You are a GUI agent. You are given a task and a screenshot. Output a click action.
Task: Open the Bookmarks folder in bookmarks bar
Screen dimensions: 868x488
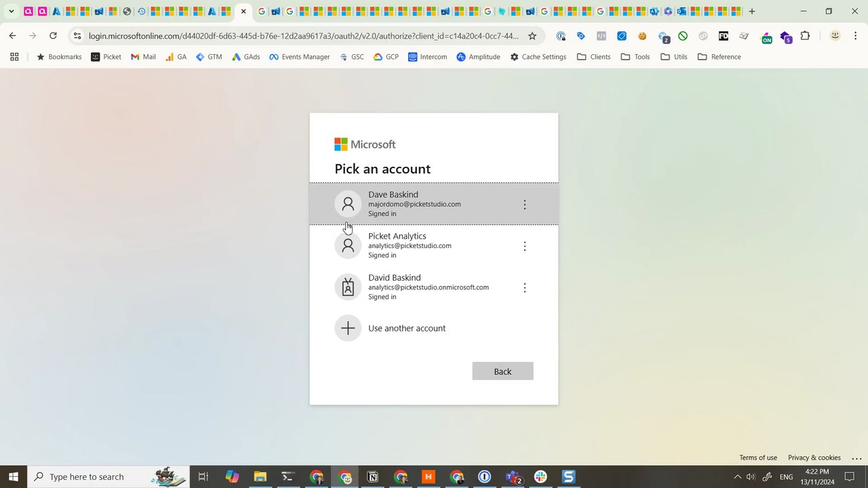[x=59, y=57]
